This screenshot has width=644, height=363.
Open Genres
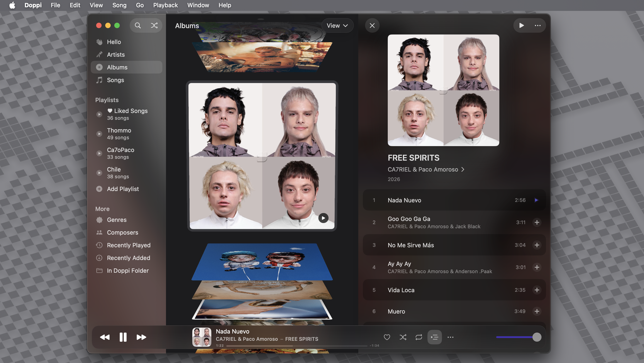pyautogui.click(x=126, y=220)
